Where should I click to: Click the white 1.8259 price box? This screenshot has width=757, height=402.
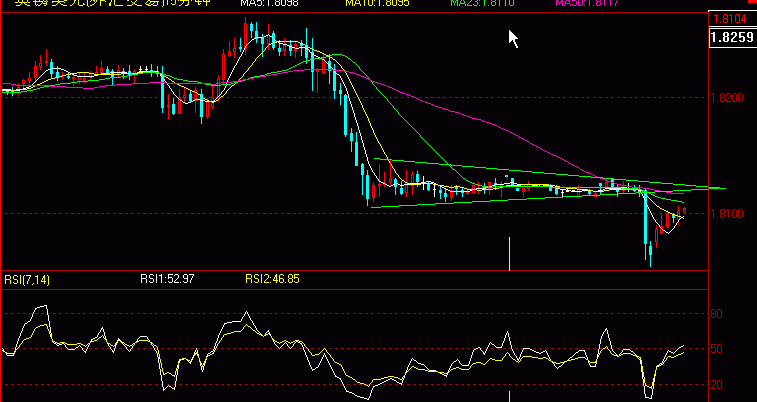coord(733,38)
